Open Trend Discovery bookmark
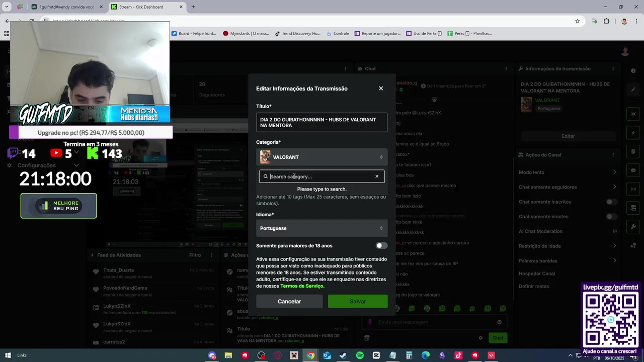The width and height of the screenshot is (644, 362). [297, 34]
